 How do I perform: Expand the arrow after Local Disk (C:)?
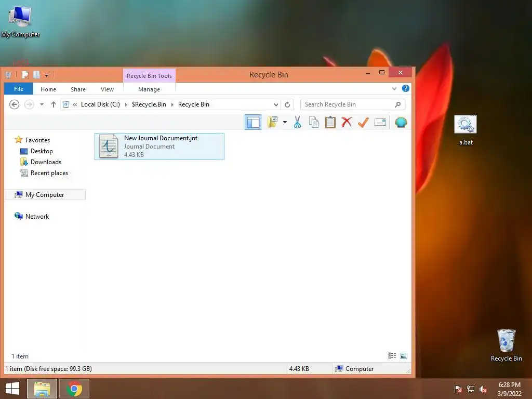pyautogui.click(x=126, y=104)
